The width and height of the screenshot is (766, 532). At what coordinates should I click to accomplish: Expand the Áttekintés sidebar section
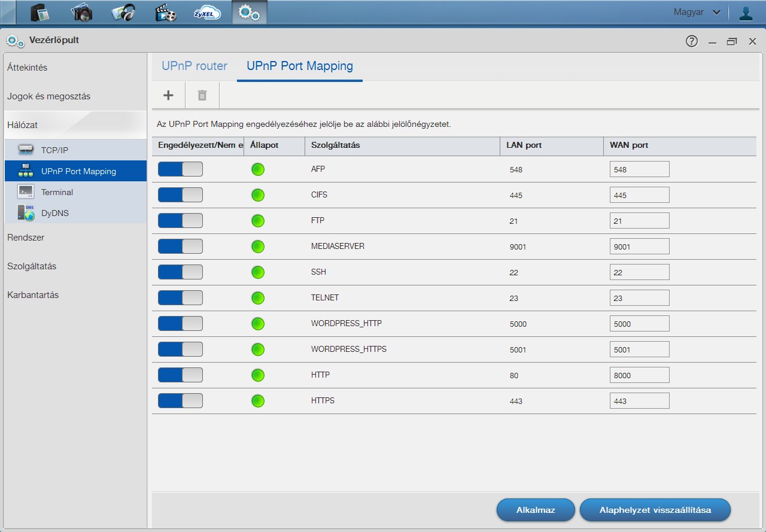(x=75, y=68)
